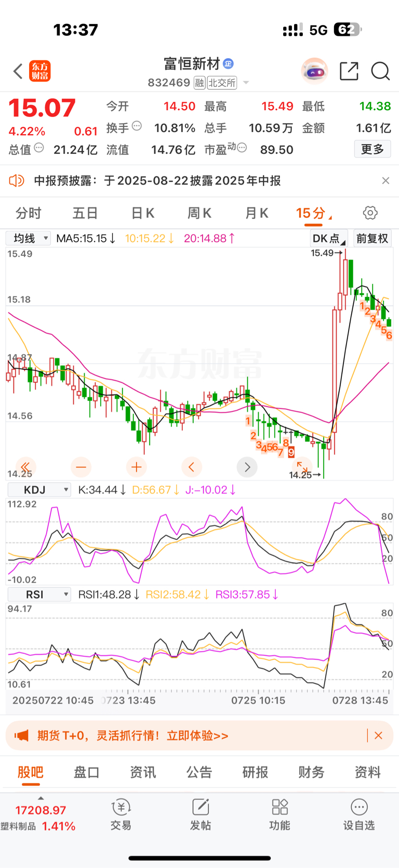Select the 研报 tab
Image resolution: width=399 pixels, height=868 pixels.
[x=256, y=772]
